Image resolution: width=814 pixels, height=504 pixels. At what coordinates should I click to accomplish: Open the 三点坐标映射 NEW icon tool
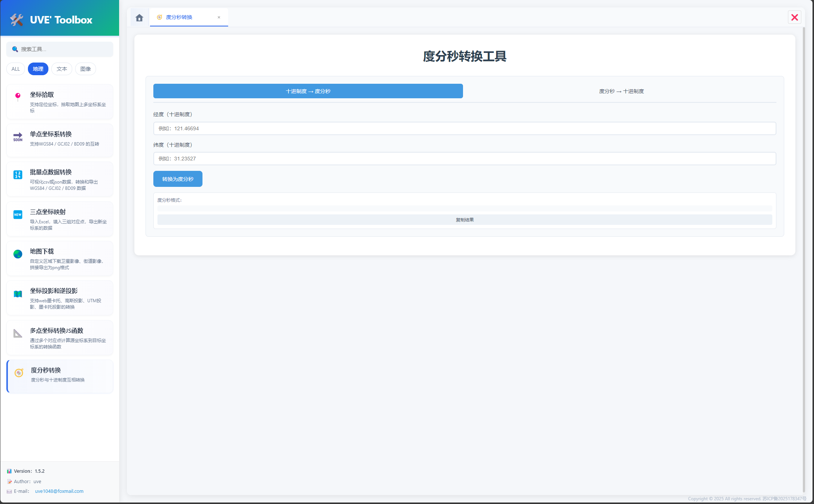(x=17, y=214)
